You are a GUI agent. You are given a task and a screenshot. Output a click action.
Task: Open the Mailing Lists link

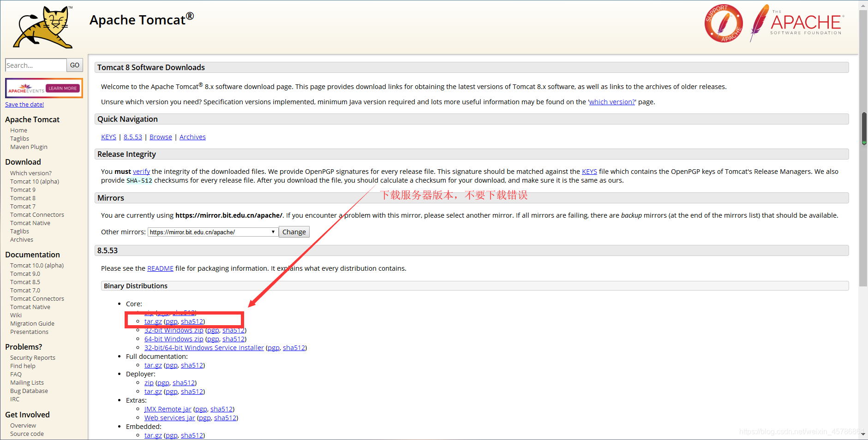tap(27, 383)
